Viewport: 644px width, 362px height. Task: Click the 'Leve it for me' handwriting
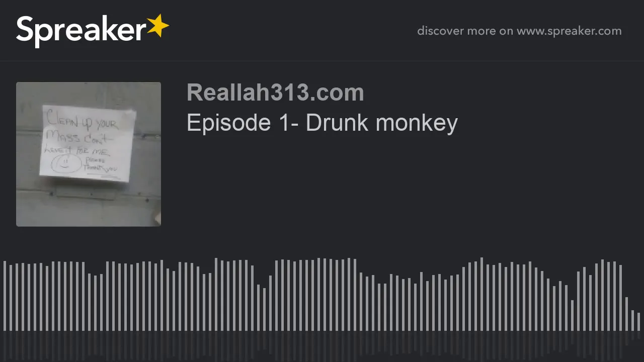[76, 150]
